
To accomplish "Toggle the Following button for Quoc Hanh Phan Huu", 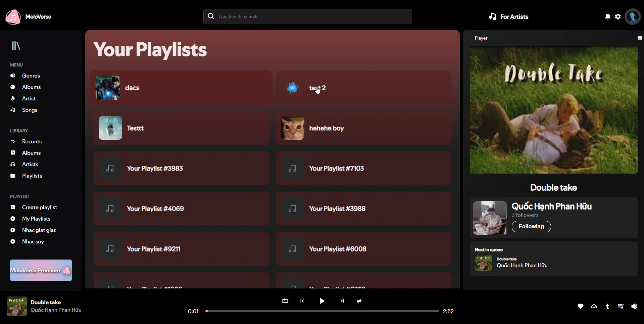I will click(531, 227).
